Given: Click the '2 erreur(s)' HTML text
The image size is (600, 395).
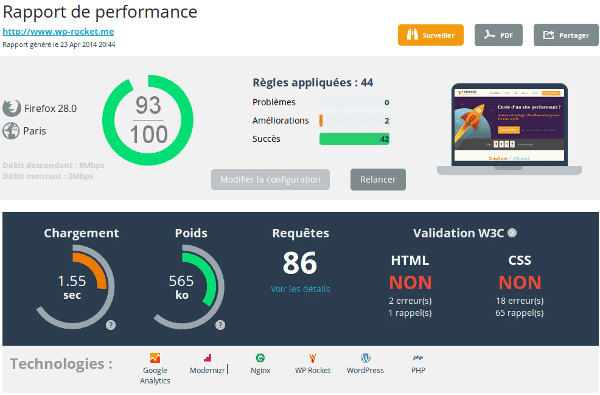Looking at the screenshot, I should [410, 301].
